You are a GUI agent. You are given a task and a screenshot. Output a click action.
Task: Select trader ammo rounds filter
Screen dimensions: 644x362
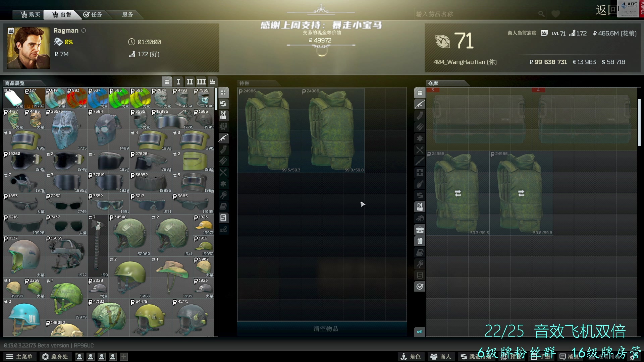click(x=223, y=161)
